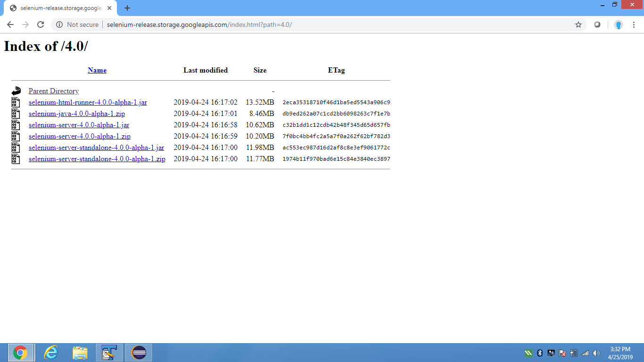Click file icon for selenium-java zip
644x362 pixels.
click(16, 114)
